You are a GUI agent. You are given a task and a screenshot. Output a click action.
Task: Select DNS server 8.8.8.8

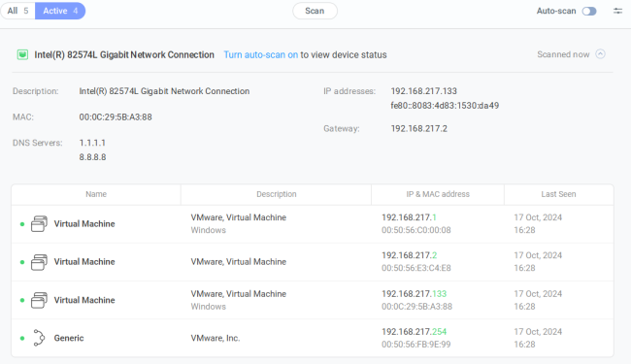pyautogui.click(x=92, y=157)
